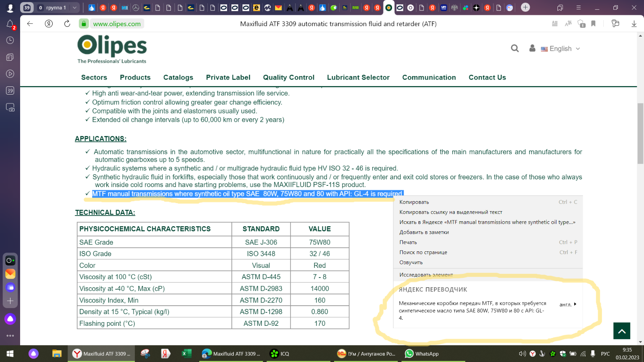The image size is (644, 362).
Task: Reload the current page
Action: [67, 24]
